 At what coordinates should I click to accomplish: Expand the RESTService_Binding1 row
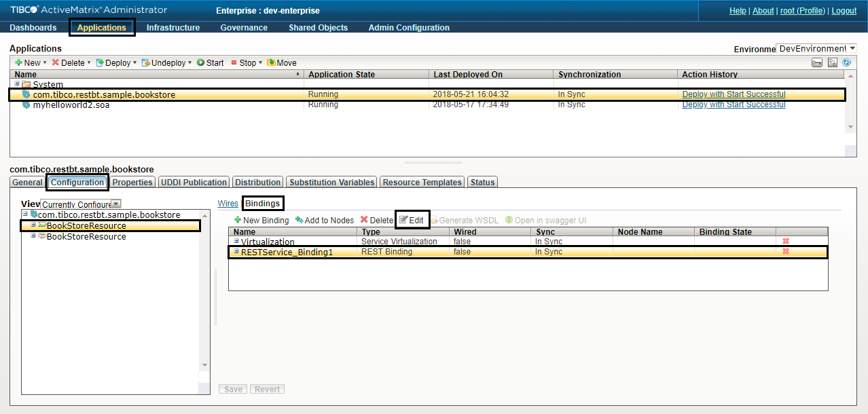pyautogui.click(x=237, y=251)
